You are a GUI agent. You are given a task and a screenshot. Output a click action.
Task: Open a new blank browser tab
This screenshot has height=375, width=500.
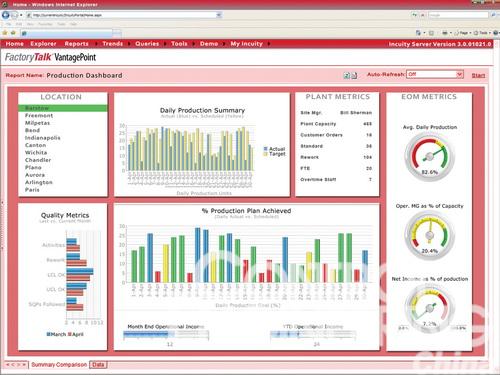pos(117,33)
